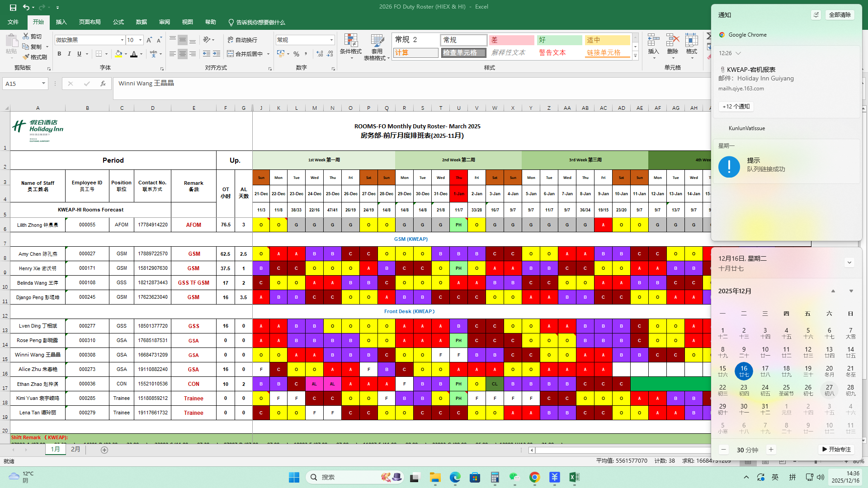Click the +12 个通知 button
Screen dimensions: 868x488
pyautogui.click(x=736, y=107)
